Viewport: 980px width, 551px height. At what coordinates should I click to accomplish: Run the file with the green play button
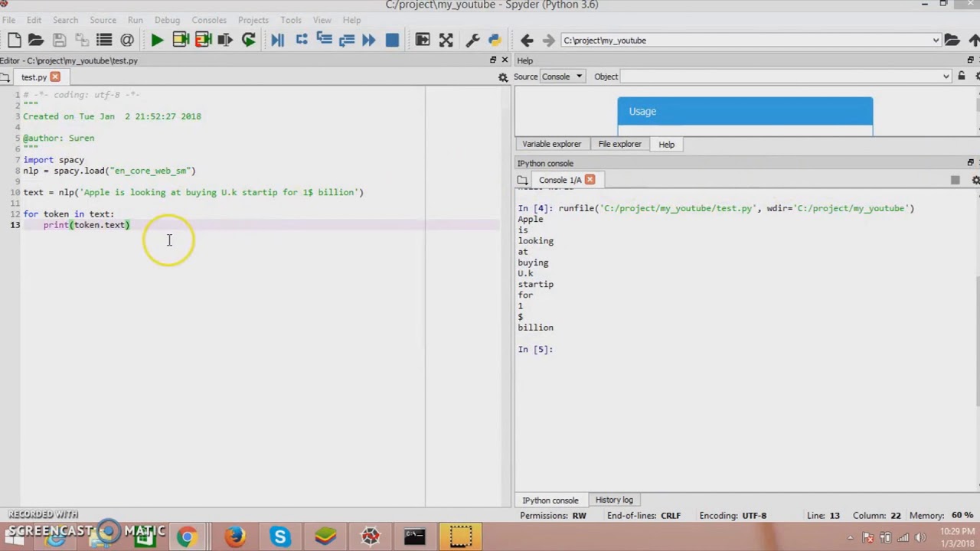[157, 40]
